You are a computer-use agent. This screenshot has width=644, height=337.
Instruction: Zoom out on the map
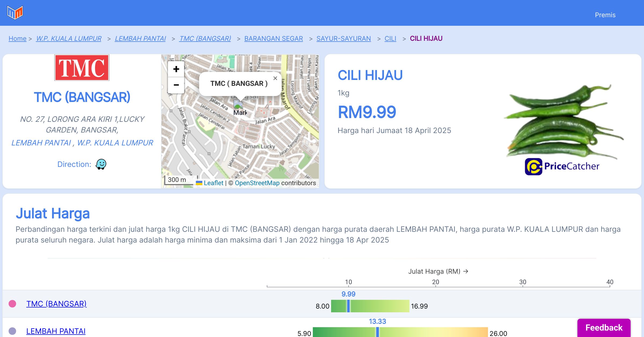[x=176, y=85]
